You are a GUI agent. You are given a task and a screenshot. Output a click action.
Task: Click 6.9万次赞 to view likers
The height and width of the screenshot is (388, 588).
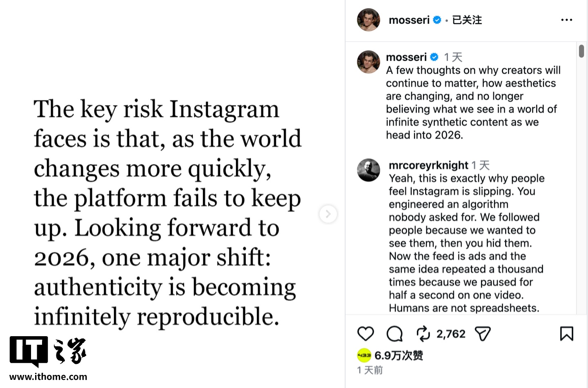[399, 355]
